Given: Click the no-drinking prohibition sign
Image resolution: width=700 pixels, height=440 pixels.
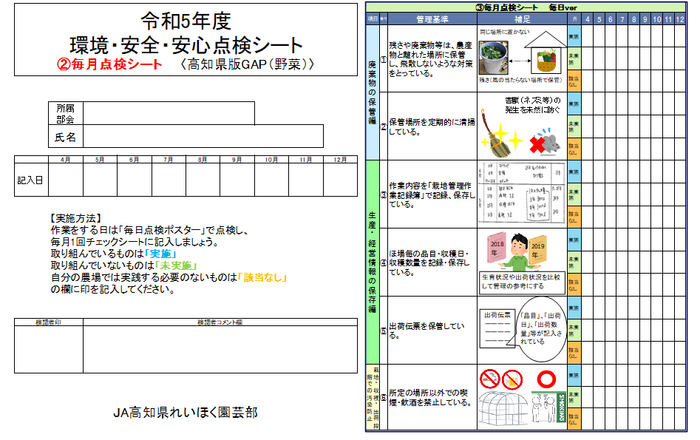Looking at the screenshot, I should (x=512, y=380).
